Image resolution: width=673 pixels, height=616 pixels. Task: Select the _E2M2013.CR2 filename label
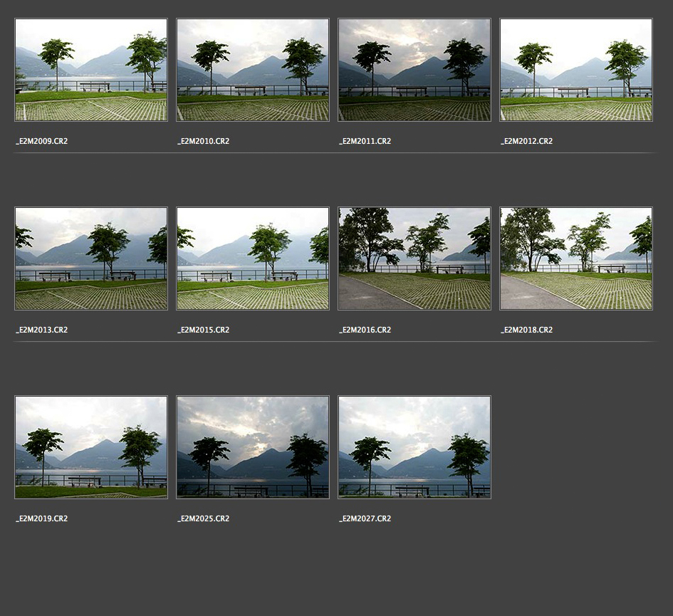[x=42, y=330]
